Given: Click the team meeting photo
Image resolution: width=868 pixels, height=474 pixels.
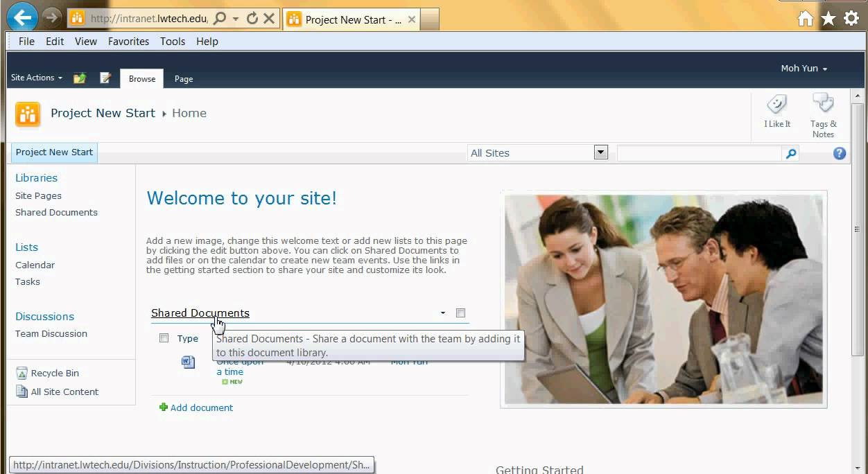Looking at the screenshot, I should [x=663, y=299].
